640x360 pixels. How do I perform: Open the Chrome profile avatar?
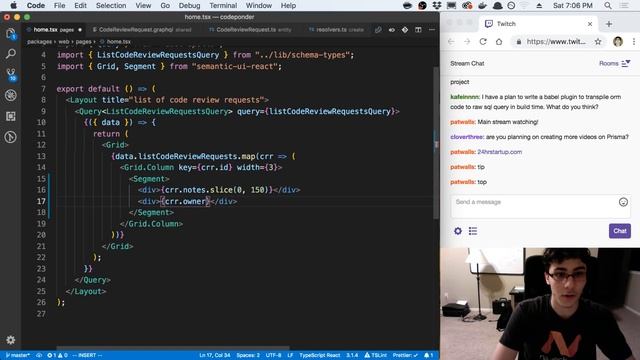click(x=618, y=42)
